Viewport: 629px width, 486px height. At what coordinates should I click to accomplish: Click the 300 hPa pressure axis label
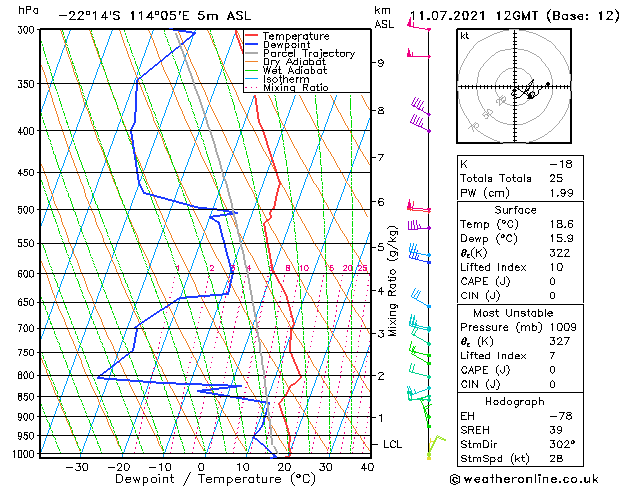click(x=27, y=30)
